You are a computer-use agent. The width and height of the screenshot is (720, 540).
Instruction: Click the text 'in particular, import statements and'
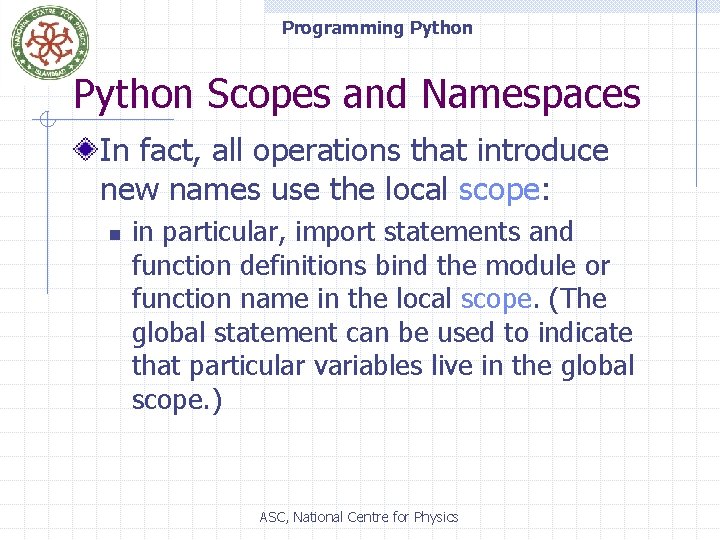point(352,232)
